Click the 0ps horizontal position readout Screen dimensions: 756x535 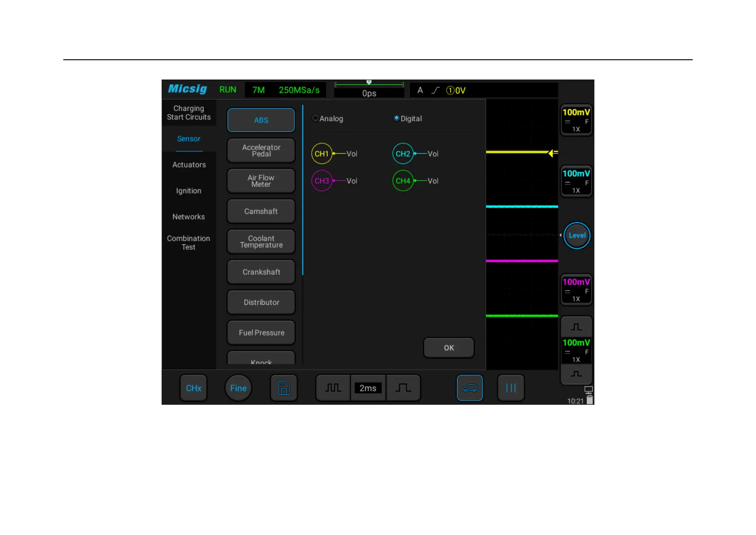pyautogui.click(x=369, y=93)
